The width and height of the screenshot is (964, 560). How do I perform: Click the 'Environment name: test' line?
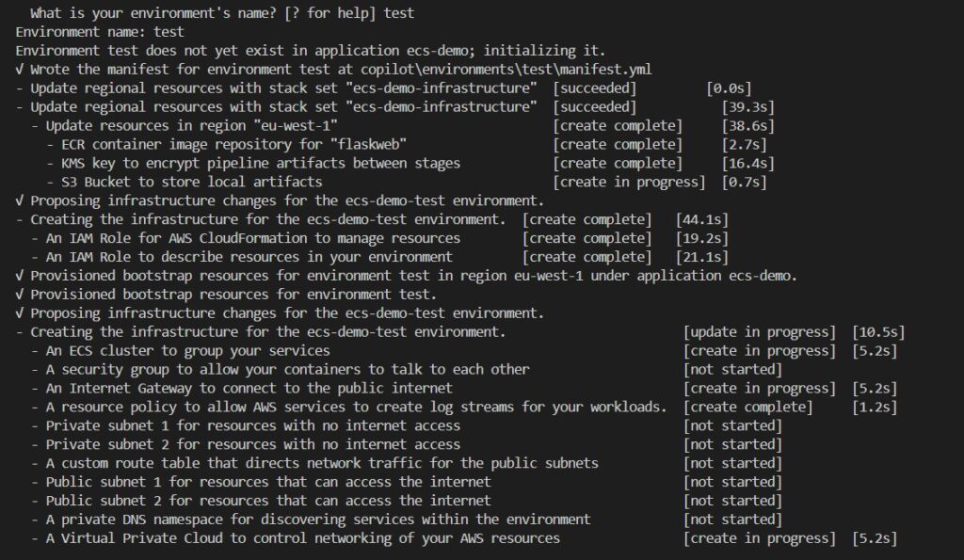(x=100, y=32)
